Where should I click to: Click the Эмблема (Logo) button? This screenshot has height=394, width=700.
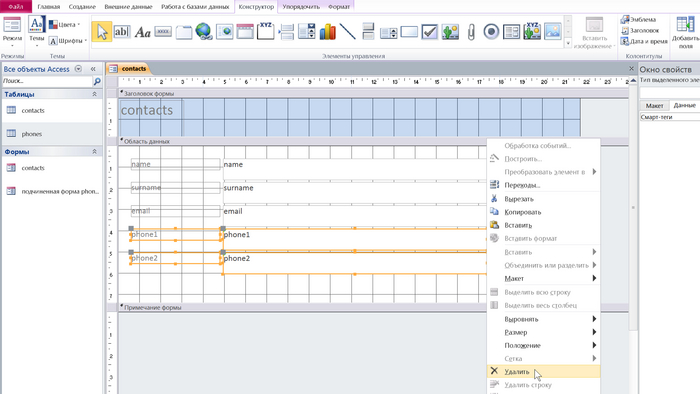[x=638, y=19]
